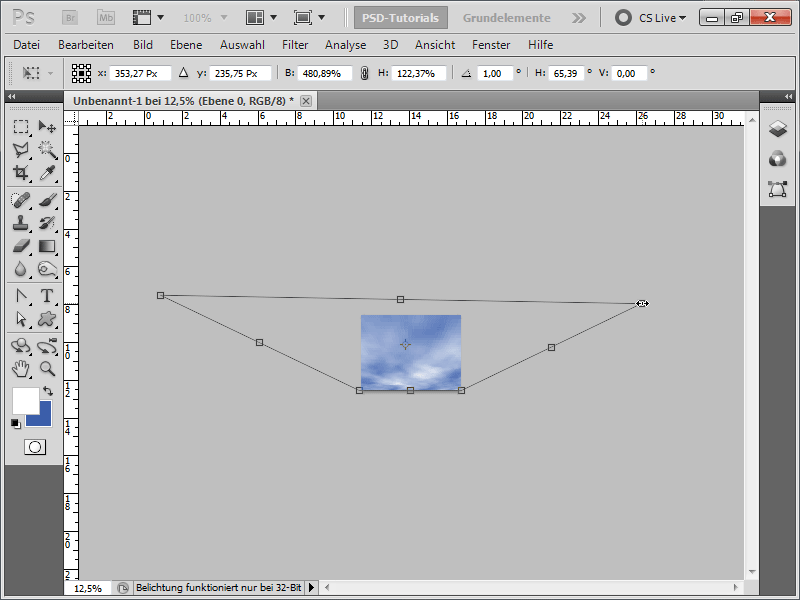Select the Move tool

(x=47, y=126)
